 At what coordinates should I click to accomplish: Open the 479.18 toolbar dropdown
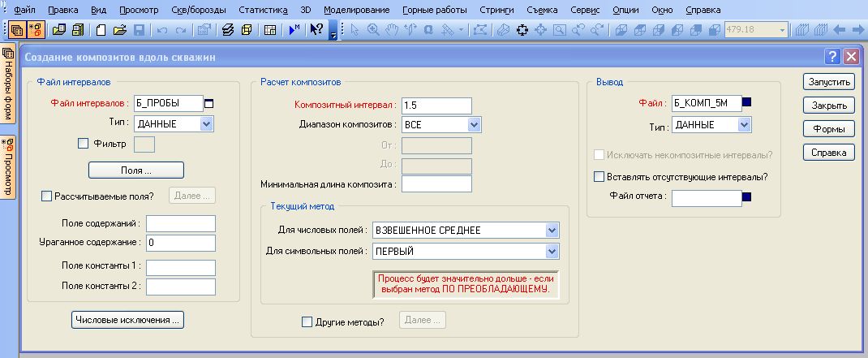pos(782,30)
